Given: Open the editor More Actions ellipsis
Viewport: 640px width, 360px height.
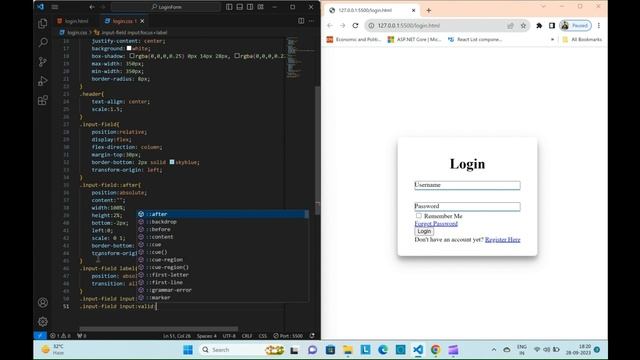Looking at the screenshot, I should tap(311, 21).
